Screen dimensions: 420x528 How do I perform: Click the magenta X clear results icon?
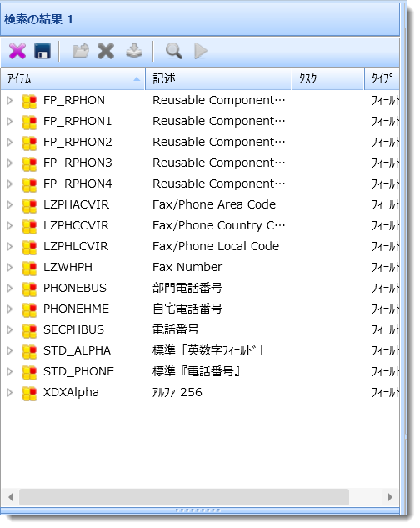point(17,51)
